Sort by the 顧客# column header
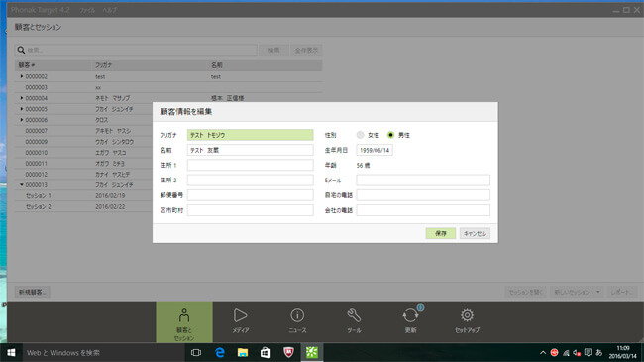Image resolution: width=644 pixels, height=362 pixels. (x=53, y=65)
